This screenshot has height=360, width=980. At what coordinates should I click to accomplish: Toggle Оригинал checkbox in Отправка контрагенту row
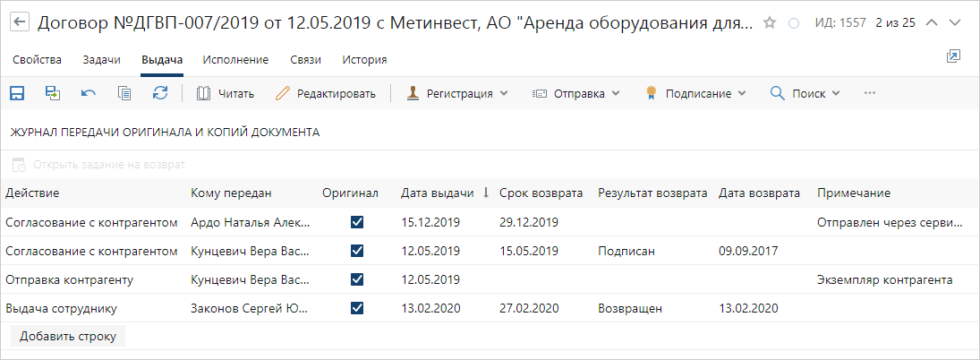click(x=357, y=279)
